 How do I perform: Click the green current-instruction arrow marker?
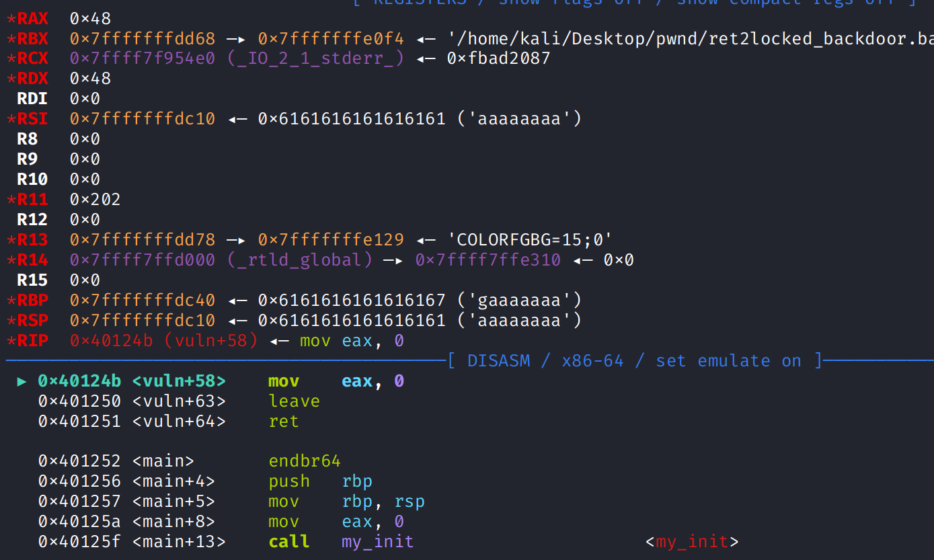point(22,382)
